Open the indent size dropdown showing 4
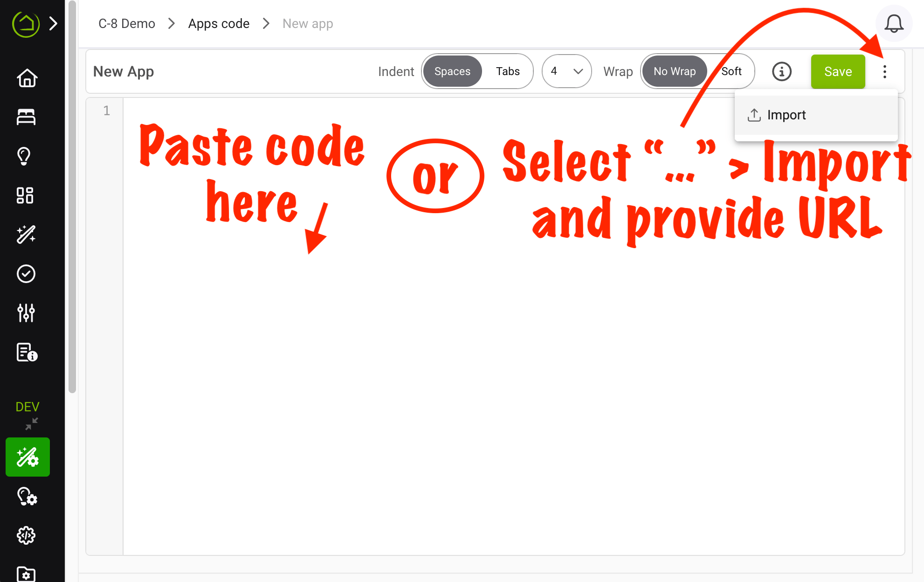 click(x=567, y=71)
